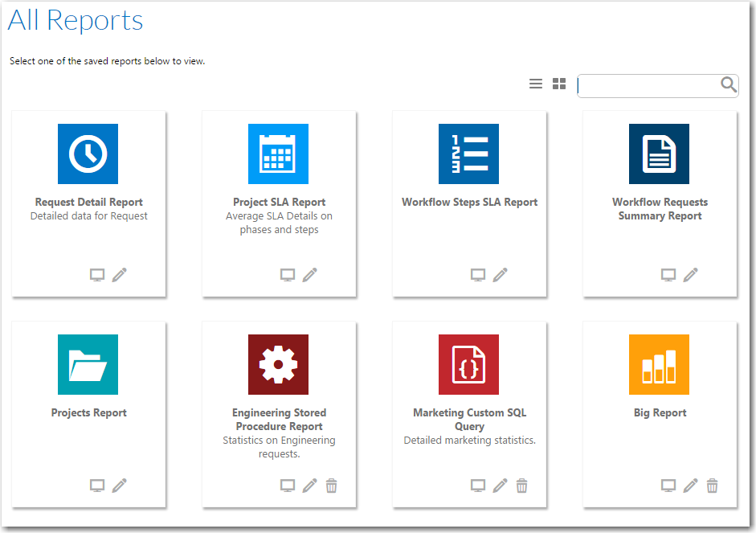This screenshot has width=756, height=533.
Task: Switch to grid tile view
Action: (x=559, y=84)
